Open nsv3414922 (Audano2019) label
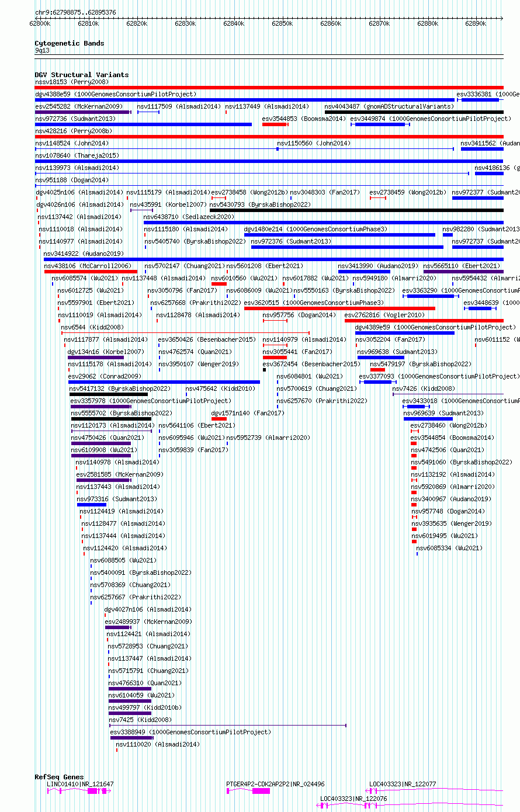This screenshot has width=520, height=812. (84, 254)
